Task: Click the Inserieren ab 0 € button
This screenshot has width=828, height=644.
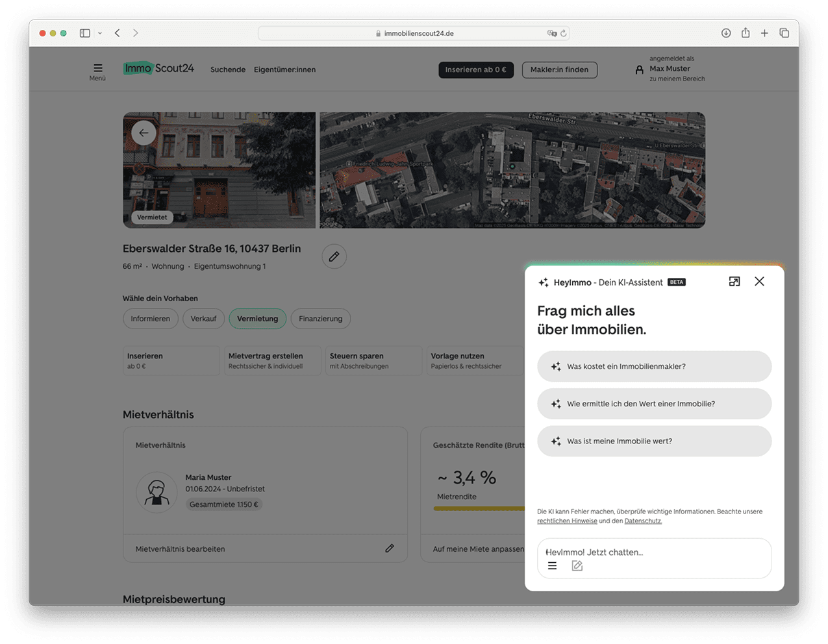Action: (x=475, y=69)
